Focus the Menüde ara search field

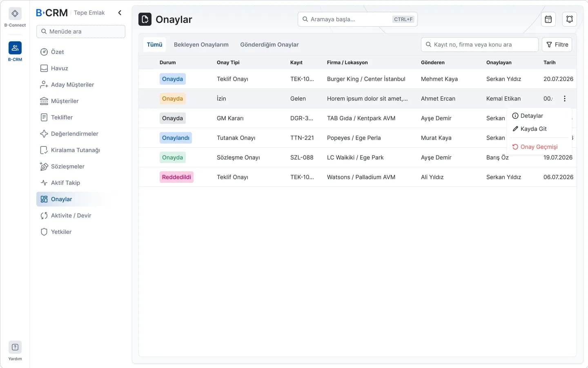click(x=81, y=31)
